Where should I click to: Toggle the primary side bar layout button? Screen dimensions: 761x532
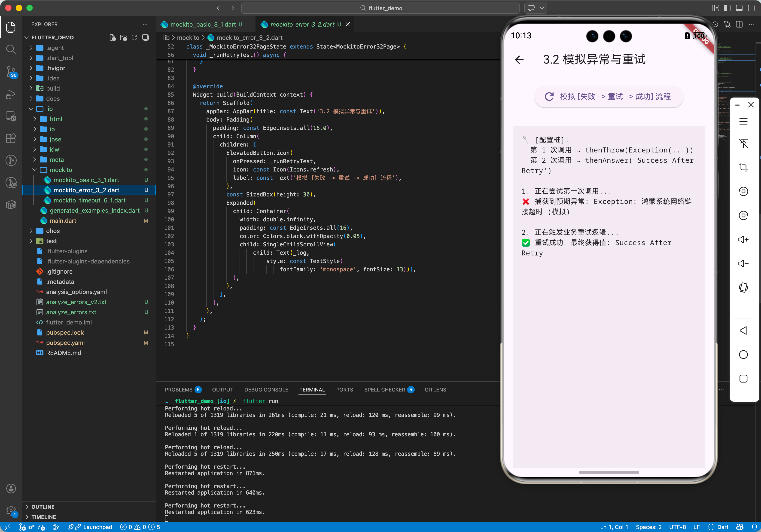click(x=727, y=8)
